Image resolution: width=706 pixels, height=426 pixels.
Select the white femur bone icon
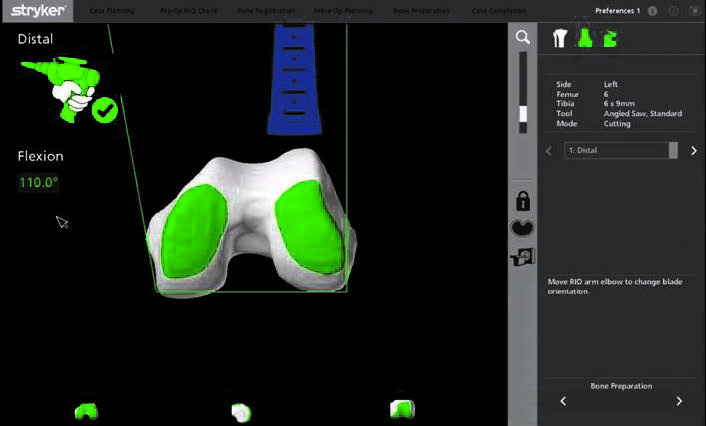tap(560, 39)
